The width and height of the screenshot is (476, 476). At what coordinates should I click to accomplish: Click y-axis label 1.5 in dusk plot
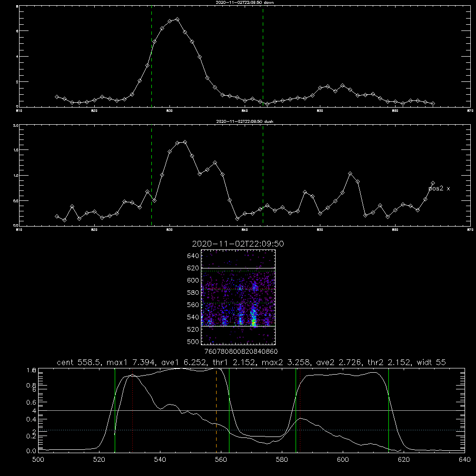tap(16, 150)
